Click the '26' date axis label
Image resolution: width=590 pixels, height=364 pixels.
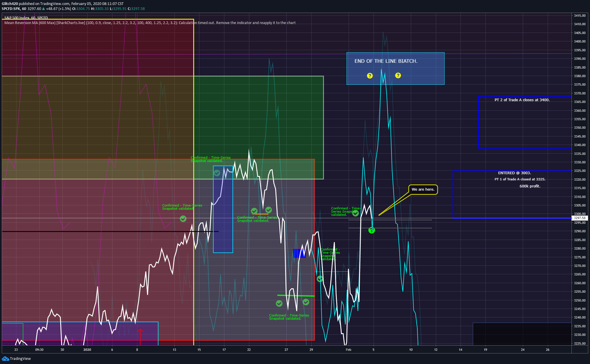click(x=548, y=350)
